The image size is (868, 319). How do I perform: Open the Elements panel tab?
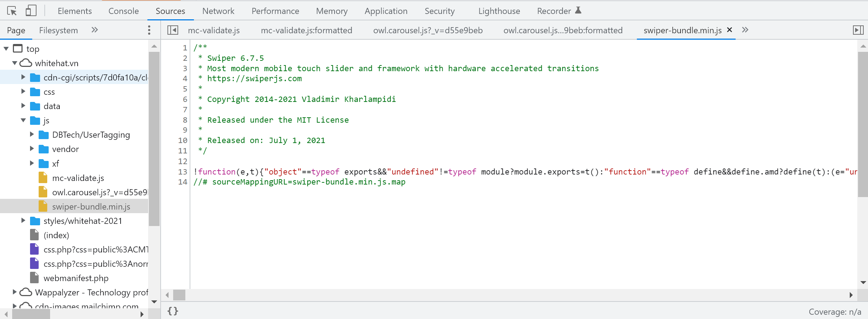[75, 11]
